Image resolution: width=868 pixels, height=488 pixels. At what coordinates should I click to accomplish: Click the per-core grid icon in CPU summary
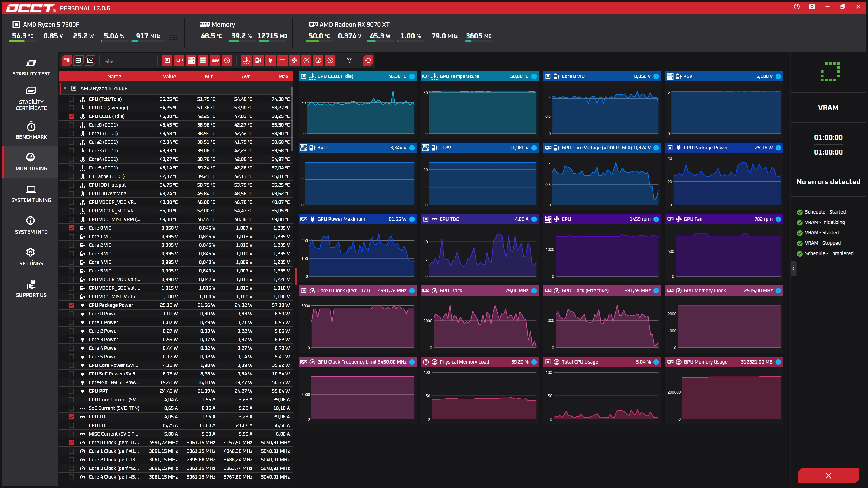(x=173, y=37)
